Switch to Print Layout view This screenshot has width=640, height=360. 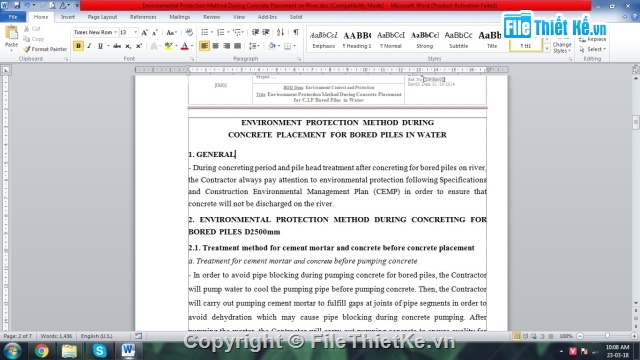point(516,336)
